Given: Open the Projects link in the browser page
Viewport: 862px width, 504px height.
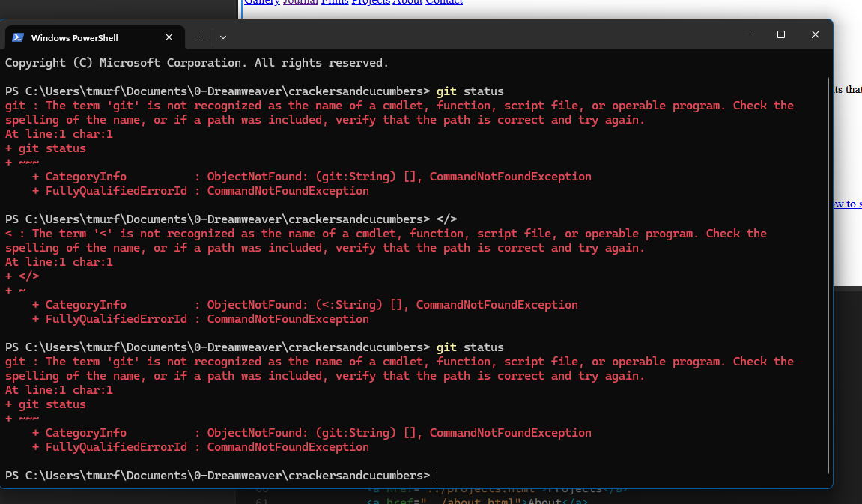Looking at the screenshot, I should [371, 1].
